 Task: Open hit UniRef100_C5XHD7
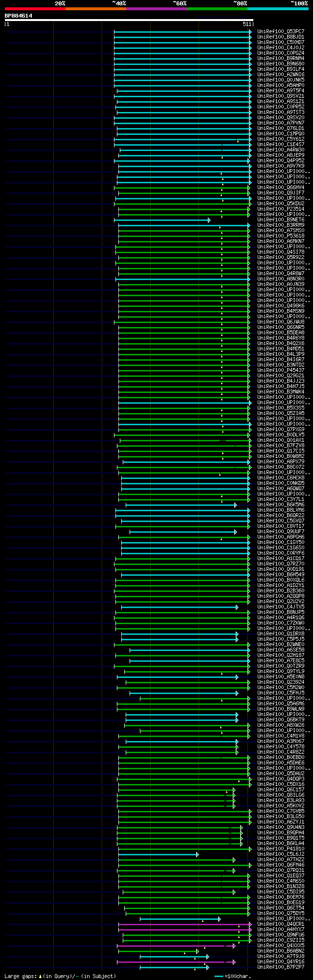281,43
